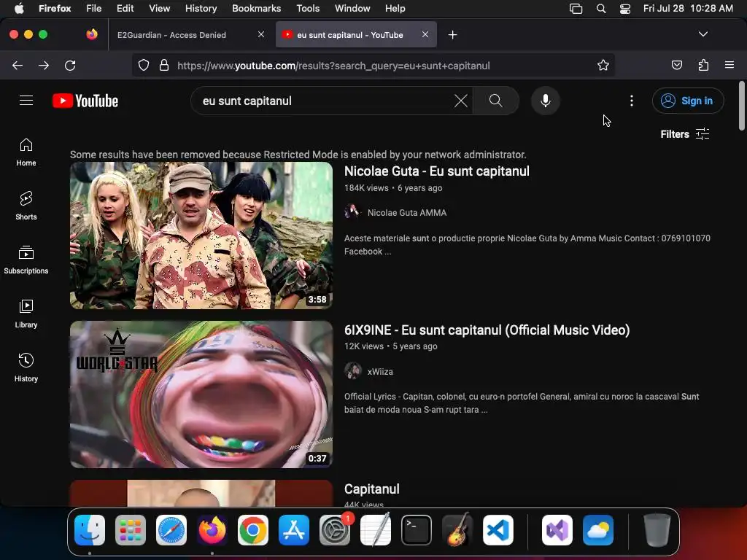Clear the YouTube search box text
Image resolution: width=747 pixels, height=560 pixels.
[460, 101]
